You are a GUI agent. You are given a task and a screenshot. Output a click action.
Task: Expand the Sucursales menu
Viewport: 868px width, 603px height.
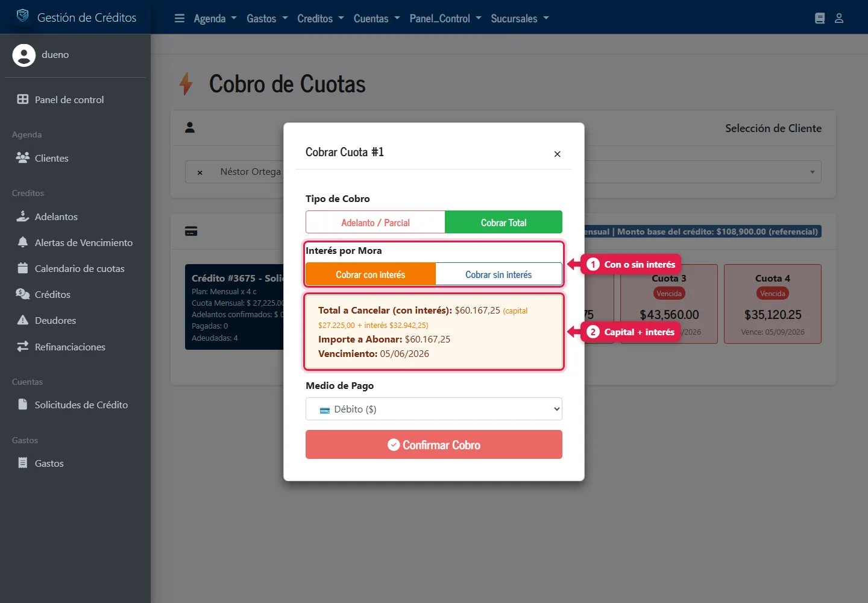[x=520, y=19]
